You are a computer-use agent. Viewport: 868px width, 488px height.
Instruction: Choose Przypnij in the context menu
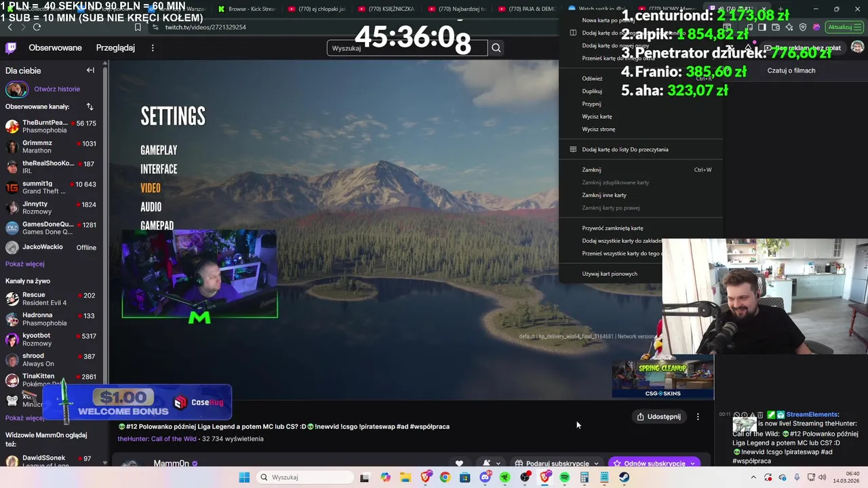point(591,104)
